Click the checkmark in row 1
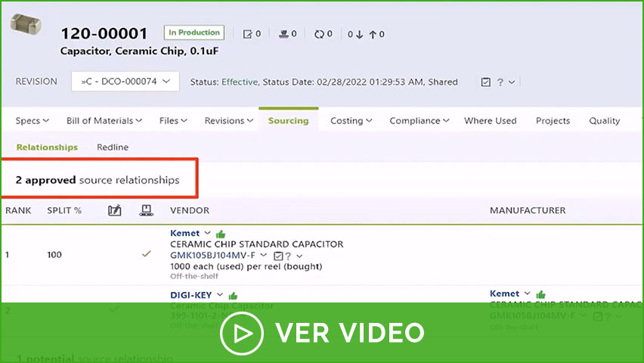Viewport: 644px width, 363px height. pos(146,254)
